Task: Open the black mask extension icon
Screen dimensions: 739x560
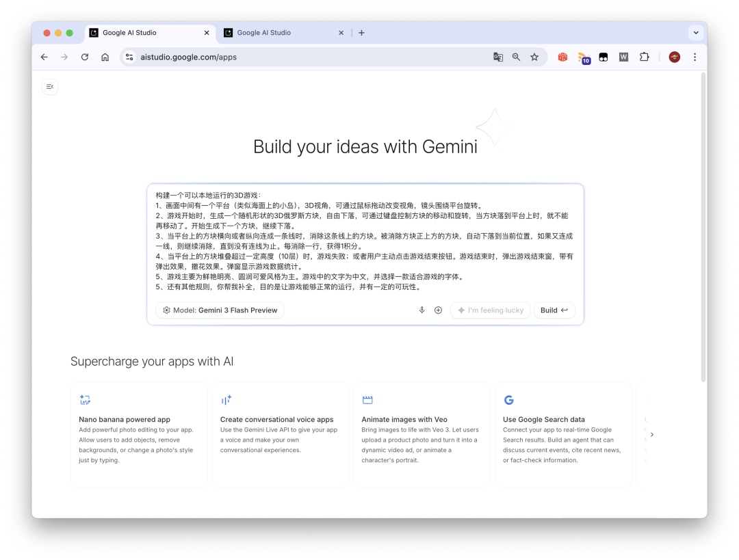Action: [x=604, y=57]
